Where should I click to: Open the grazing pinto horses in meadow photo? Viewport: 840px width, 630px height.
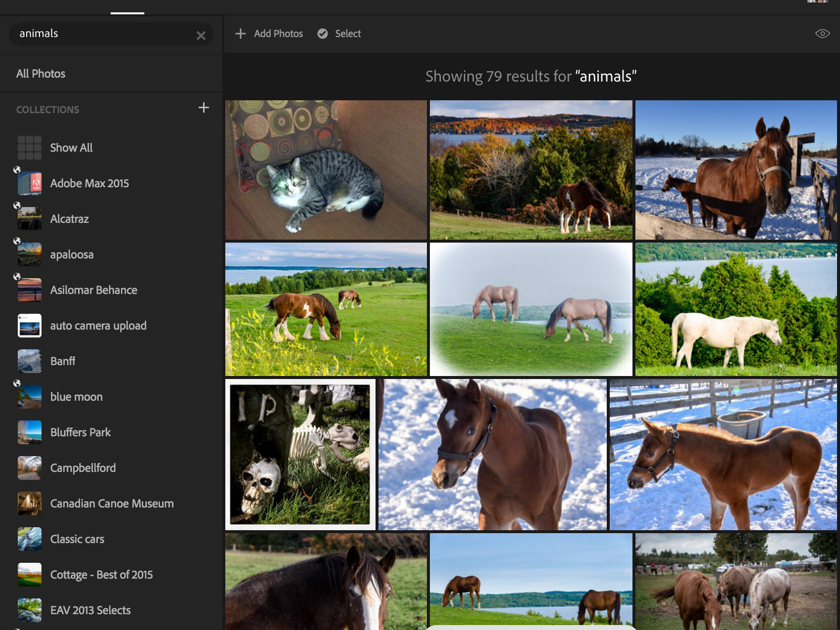(326, 309)
